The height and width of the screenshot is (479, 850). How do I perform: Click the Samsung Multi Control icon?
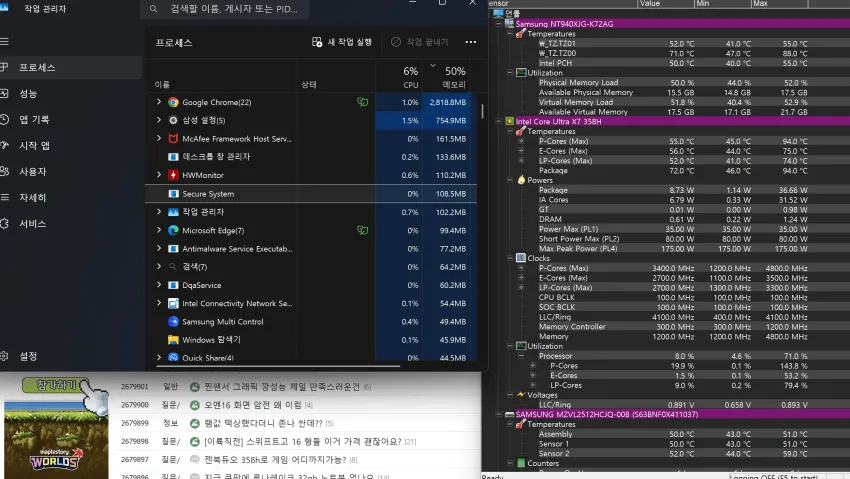tap(173, 321)
